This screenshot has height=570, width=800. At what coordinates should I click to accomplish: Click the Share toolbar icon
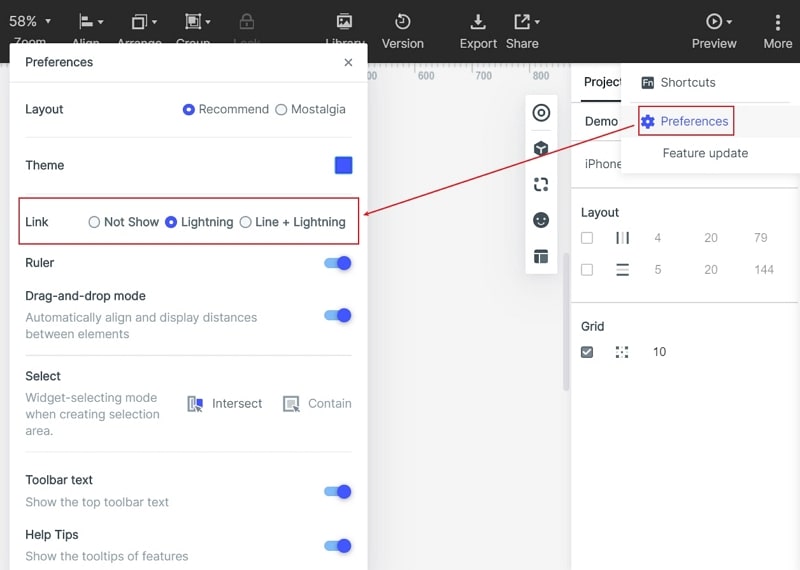tap(522, 21)
